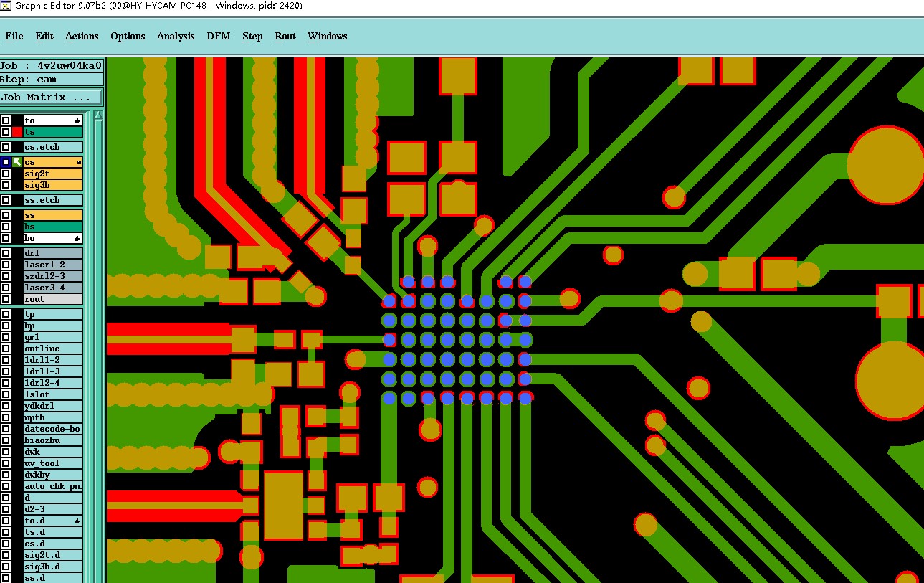Viewport: 924px width, 583px height.
Task: Click the layer list vertical scrollbar track
Action: 98,351
